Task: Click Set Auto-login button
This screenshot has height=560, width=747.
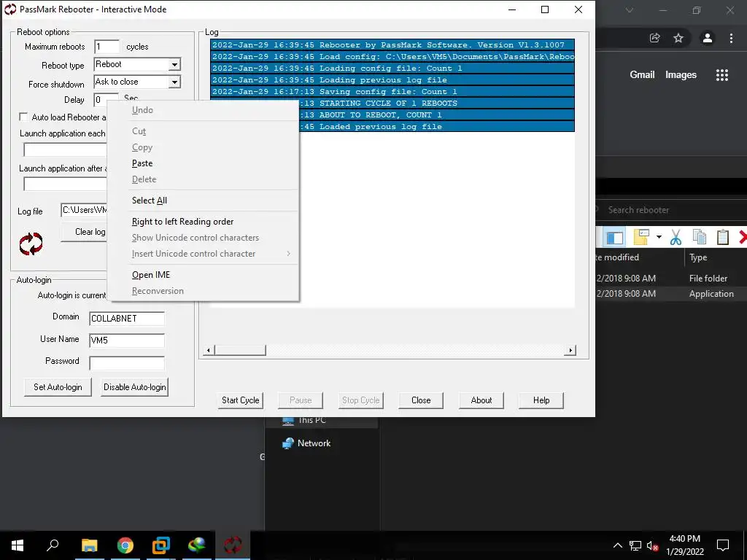Action: click(58, 387)
